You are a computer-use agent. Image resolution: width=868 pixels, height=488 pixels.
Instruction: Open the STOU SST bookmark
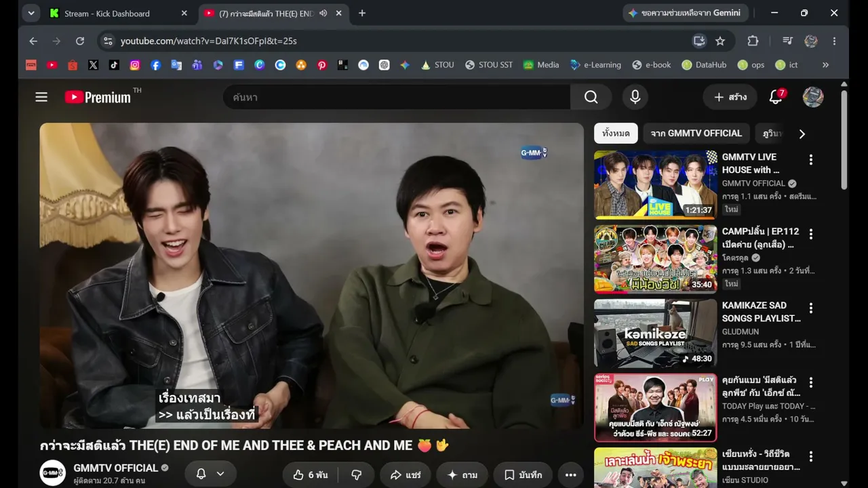(488, 65)
